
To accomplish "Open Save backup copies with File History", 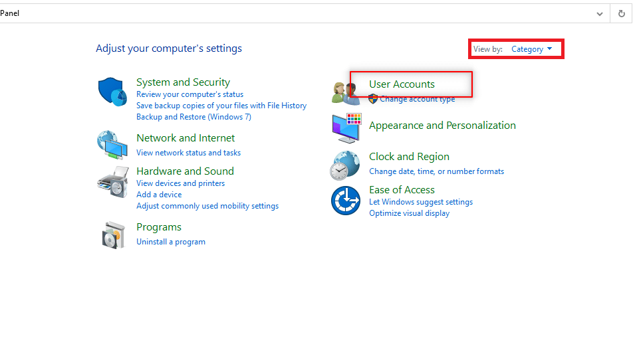I will (x=221, y=106).
